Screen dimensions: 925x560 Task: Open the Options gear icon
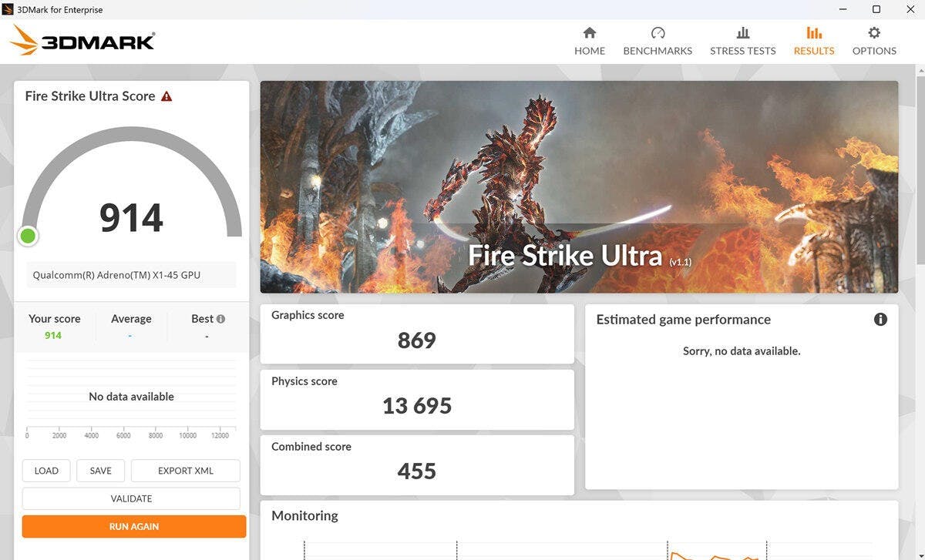874,33
